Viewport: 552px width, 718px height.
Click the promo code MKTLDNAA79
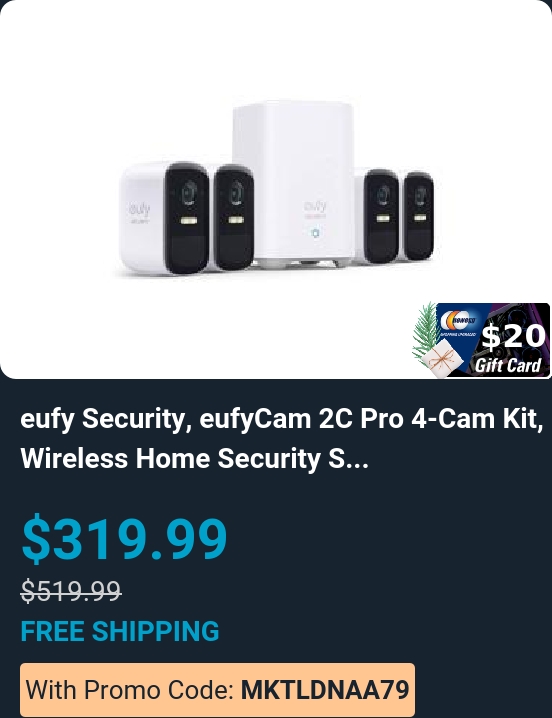(325, 690)
